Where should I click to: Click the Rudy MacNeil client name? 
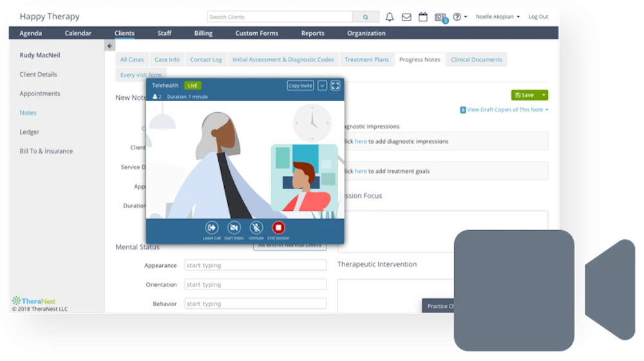[x=40, y=55]
